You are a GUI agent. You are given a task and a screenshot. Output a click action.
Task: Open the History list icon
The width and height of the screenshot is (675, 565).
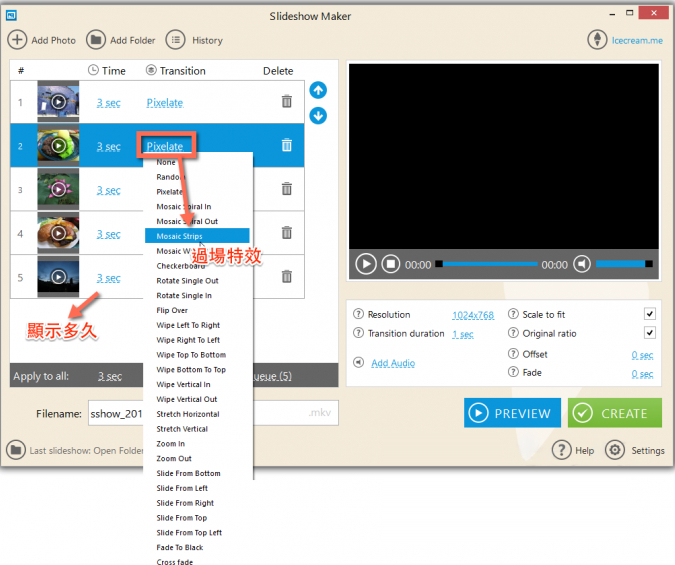point(176,40)
